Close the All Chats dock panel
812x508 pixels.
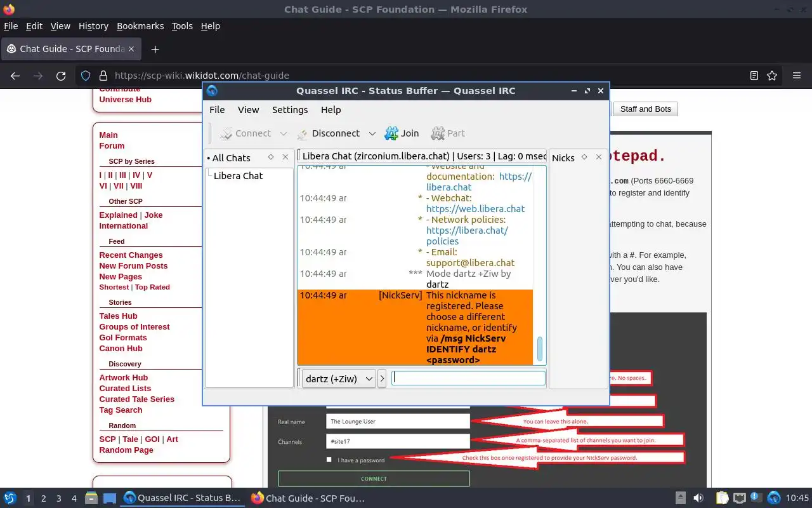tap(285, 157)
